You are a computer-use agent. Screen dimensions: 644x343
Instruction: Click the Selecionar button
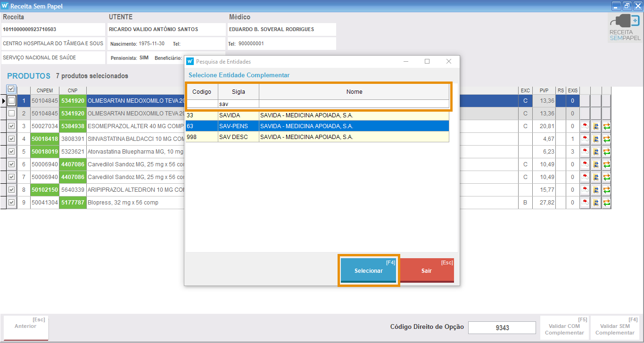coord(369,270)
